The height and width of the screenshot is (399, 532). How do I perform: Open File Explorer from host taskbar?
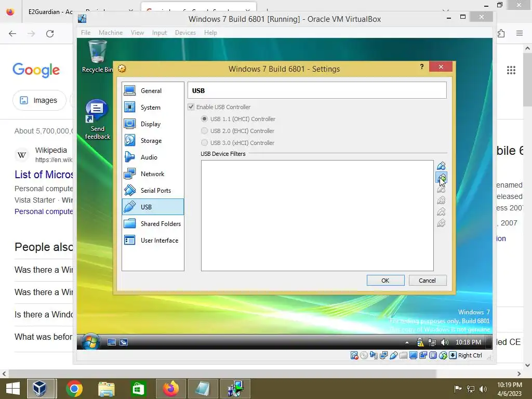coord(106,389)
